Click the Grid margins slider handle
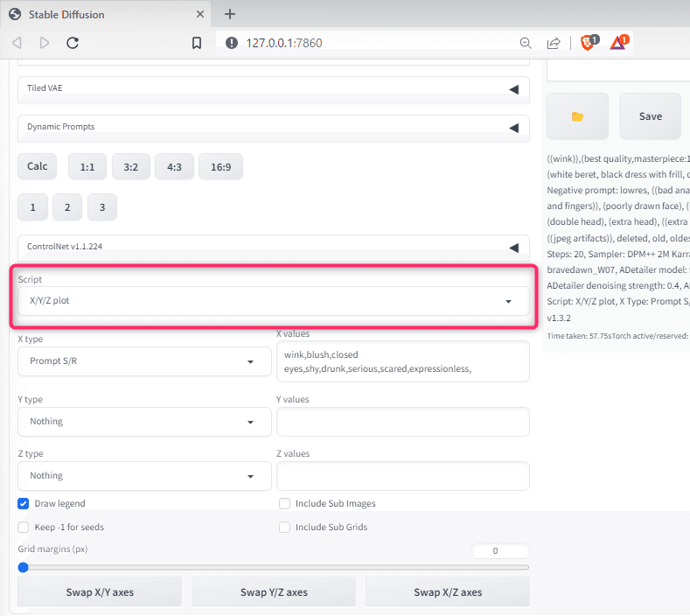690x616 pixels. [x=24, y=568]
